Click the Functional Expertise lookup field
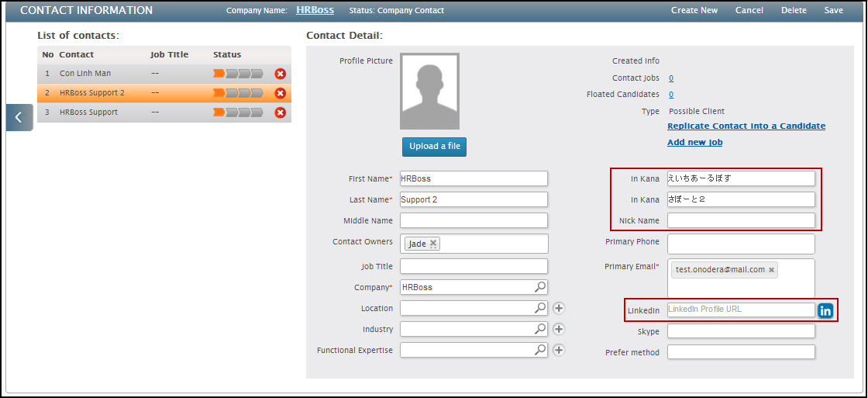Screen dimensions: 868x398 pos(474,351)
